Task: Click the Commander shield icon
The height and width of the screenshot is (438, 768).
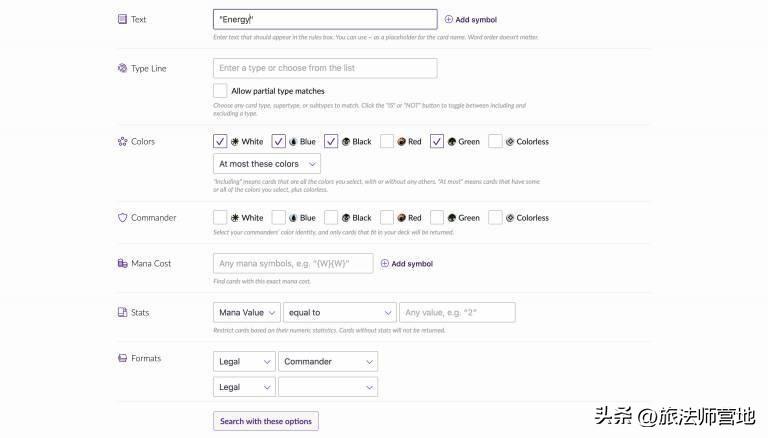Action: click(122, 218)
